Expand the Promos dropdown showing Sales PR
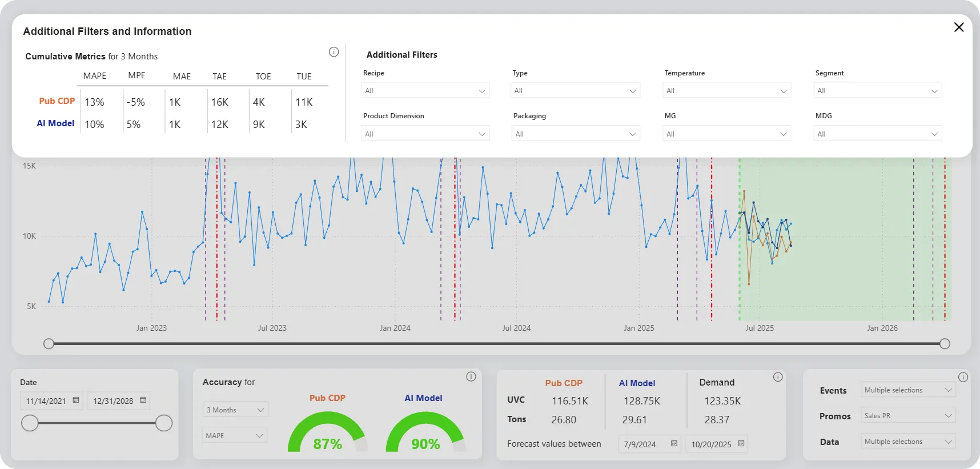The width and height of the screenshot is (980, 469). click(x=908, y=416)
